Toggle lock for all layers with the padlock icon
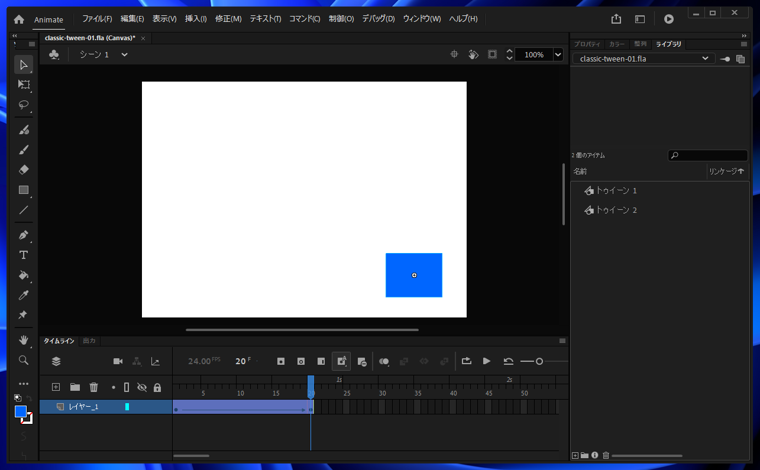The width and height of the screenshot is (760, 470). click(157, 388)
